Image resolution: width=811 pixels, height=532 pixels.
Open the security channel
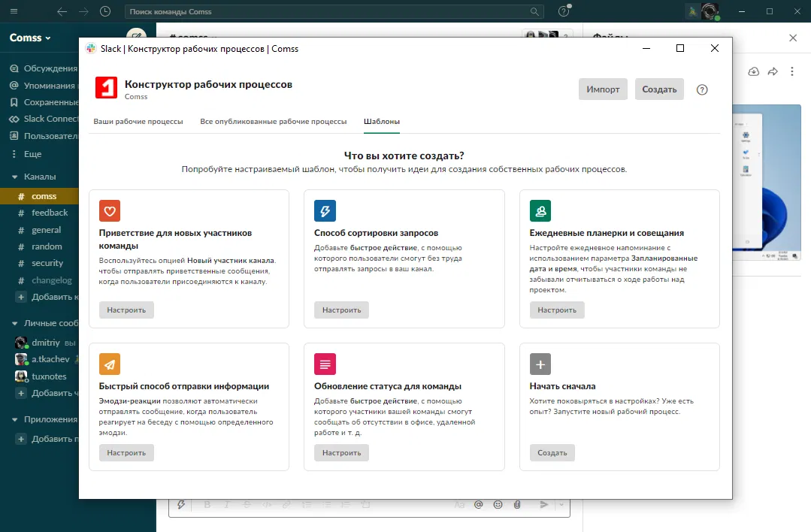(39, 263)
